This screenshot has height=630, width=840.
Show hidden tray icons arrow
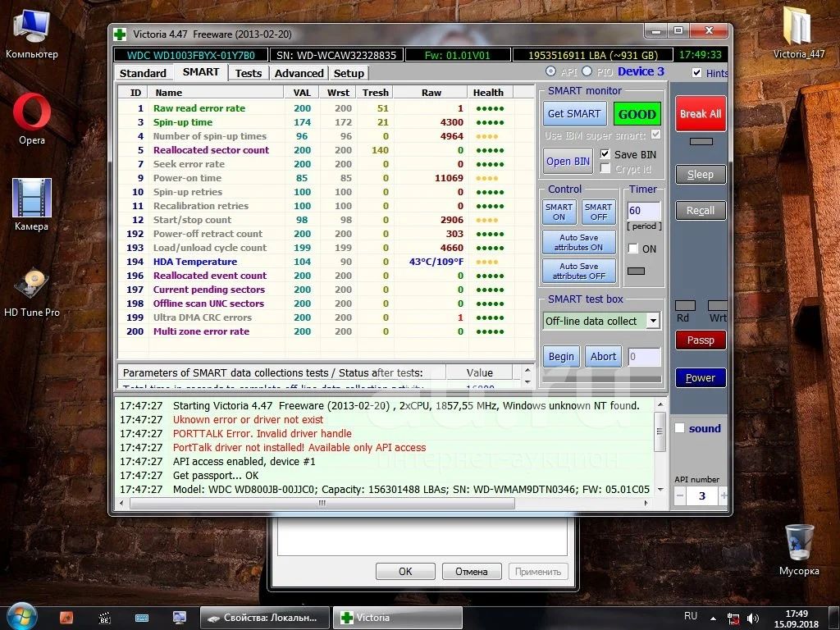713,619
